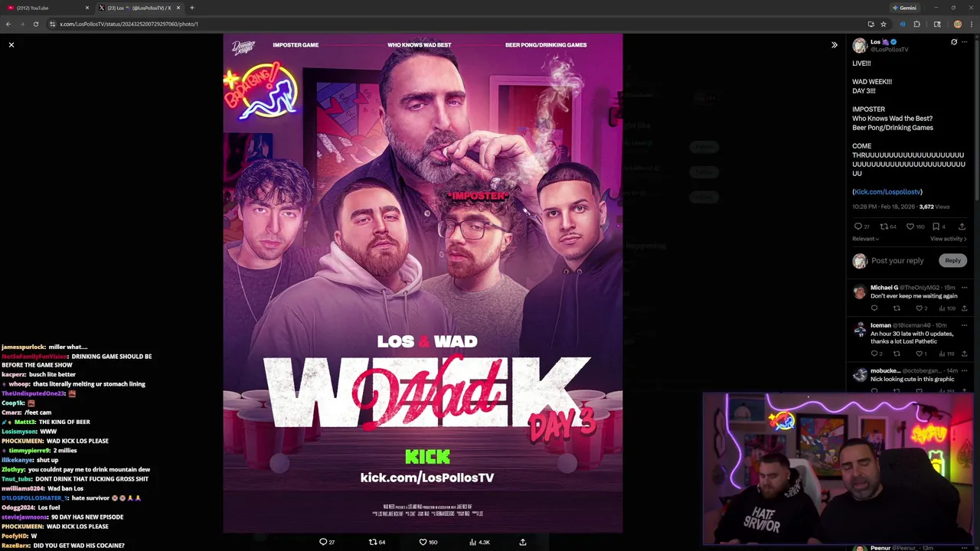Reply to Michael G's comment
Image resolution: width=980 pixels, height=551 pixels.
tap(874, 308)
